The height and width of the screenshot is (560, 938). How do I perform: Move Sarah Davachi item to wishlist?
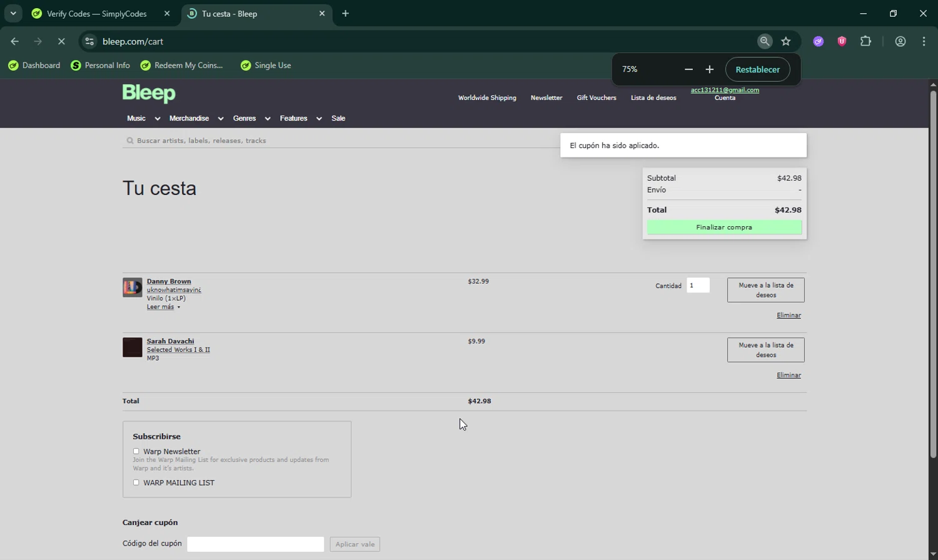(x=766, y=350)
